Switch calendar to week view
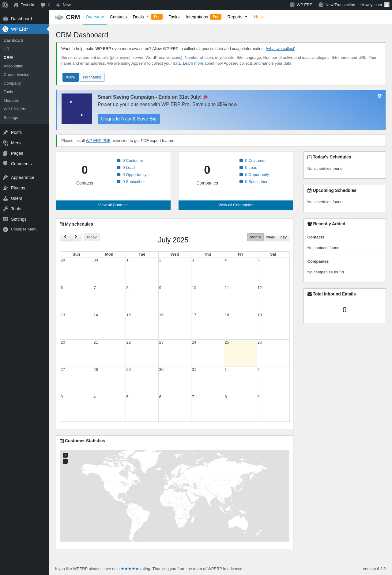This screenshot has width=392, height=575. point(270,237)
